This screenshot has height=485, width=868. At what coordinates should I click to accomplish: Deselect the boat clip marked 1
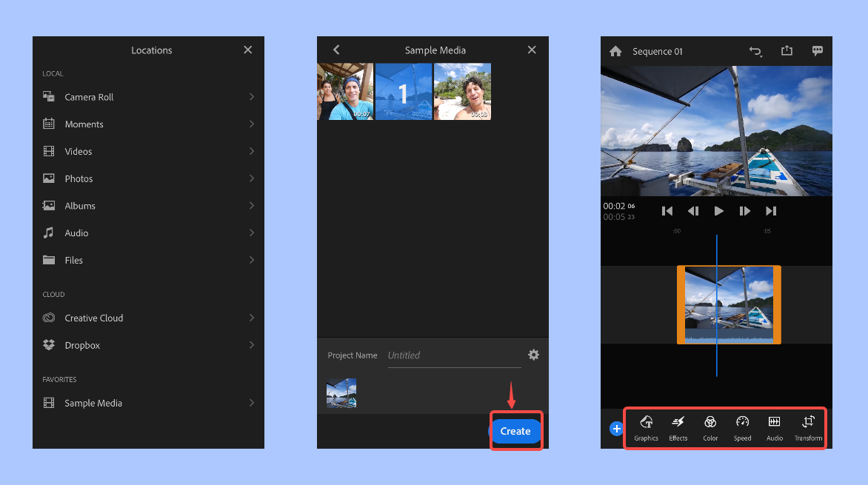[x=404, y=91]
